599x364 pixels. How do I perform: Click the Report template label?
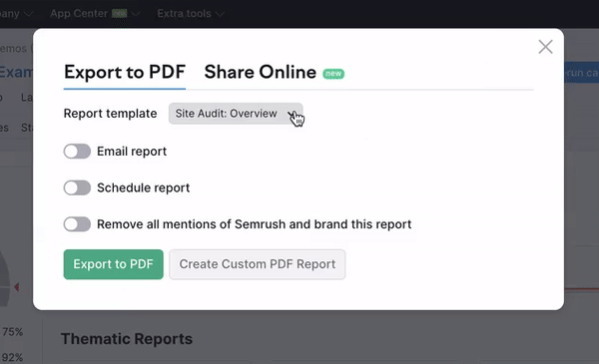tap(110, 114)
